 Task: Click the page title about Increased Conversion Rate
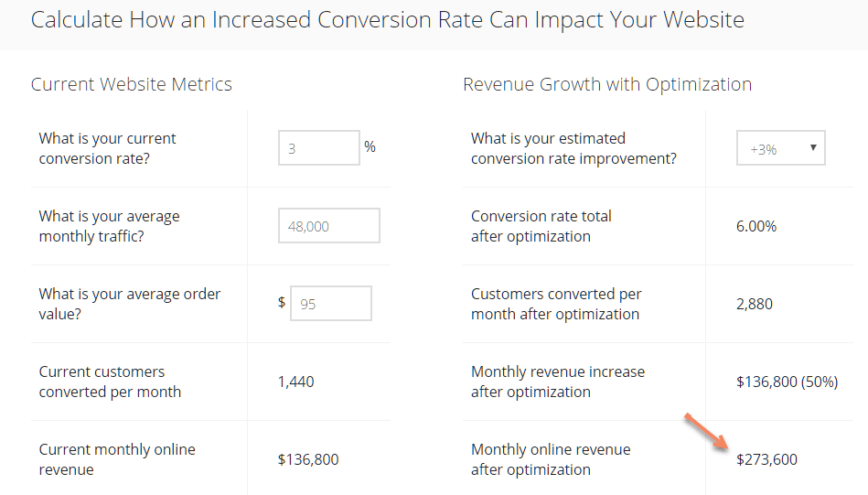[388, 20]
